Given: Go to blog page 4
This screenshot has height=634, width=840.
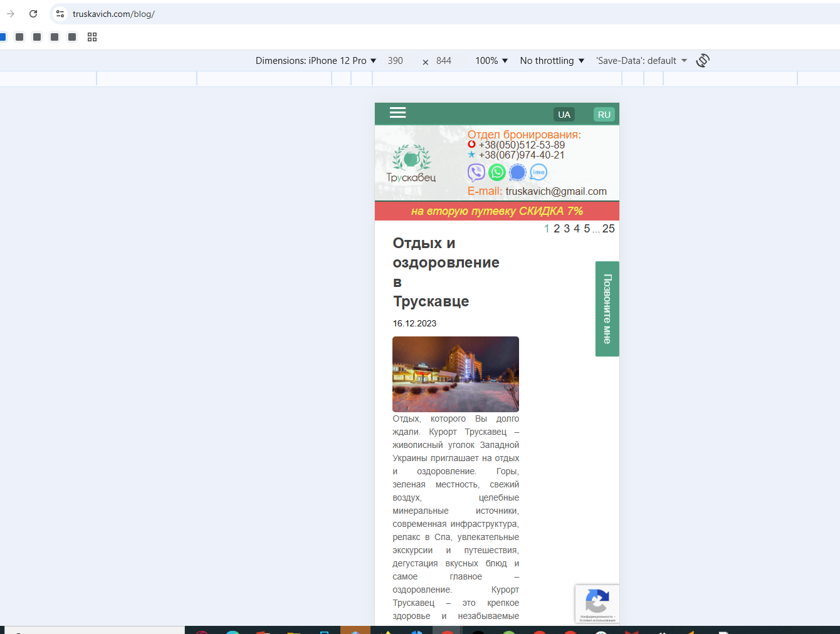Looking at the screenshot, I should (x=577, y=229).
